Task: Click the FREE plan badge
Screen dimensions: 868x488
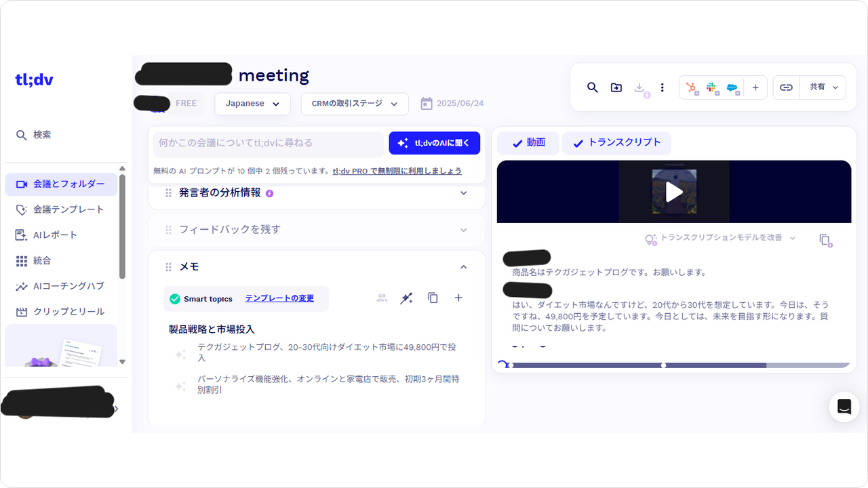Action: 186,104
